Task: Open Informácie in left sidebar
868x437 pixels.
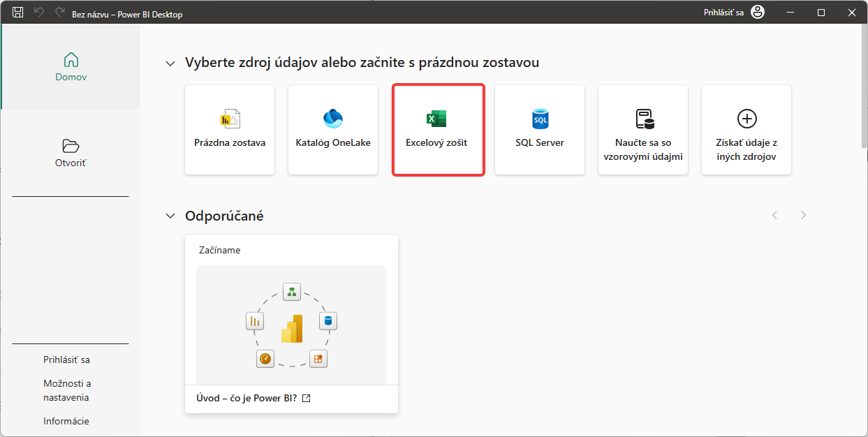Action: [66, 421]
